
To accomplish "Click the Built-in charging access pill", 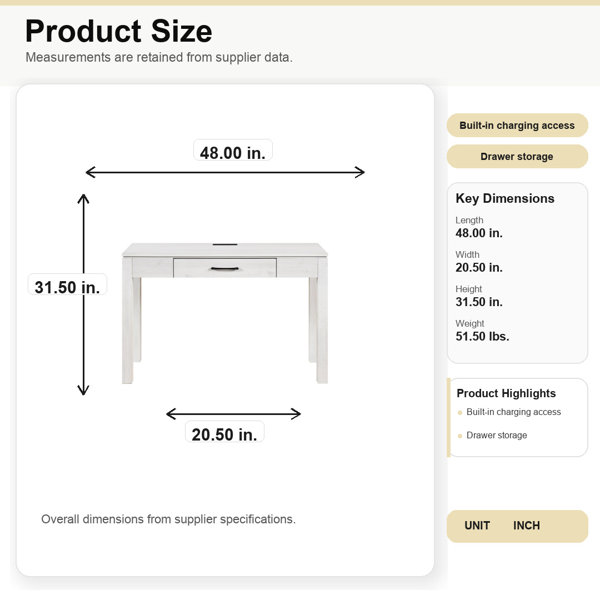I will [517, 125].
